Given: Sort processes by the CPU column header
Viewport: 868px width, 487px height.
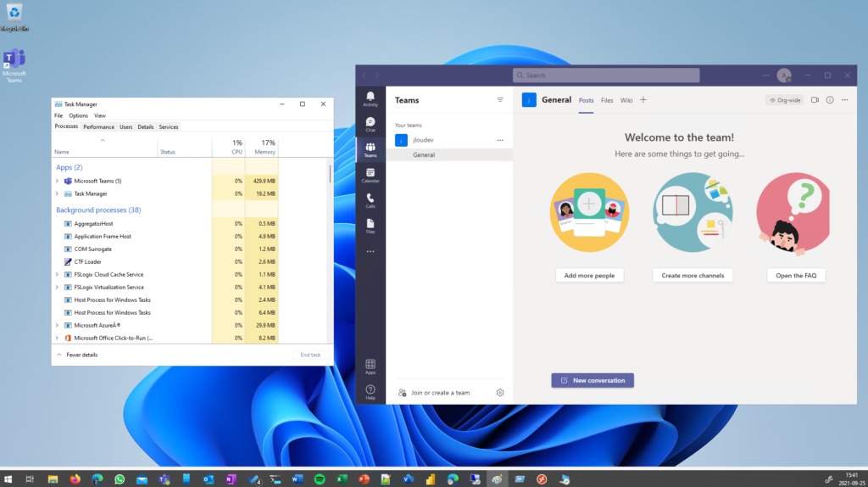Looking at the screenshot, I should click(x=229, y=147).
